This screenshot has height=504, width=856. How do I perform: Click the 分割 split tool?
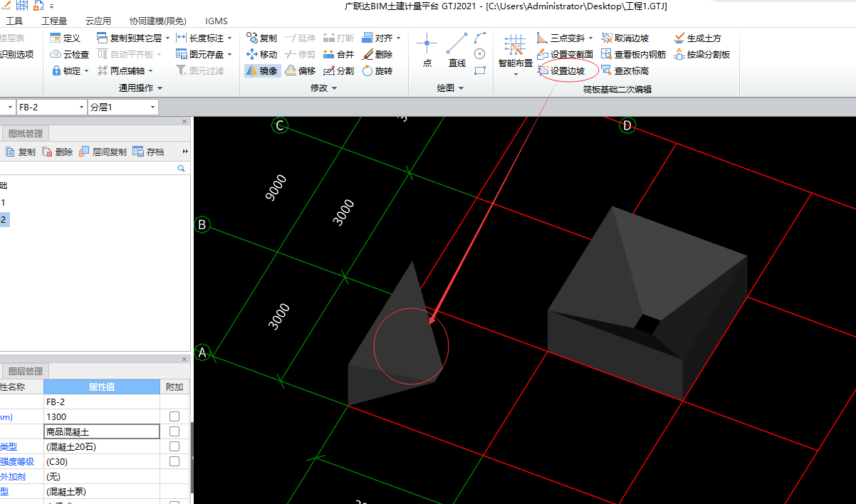coord(338,70)
